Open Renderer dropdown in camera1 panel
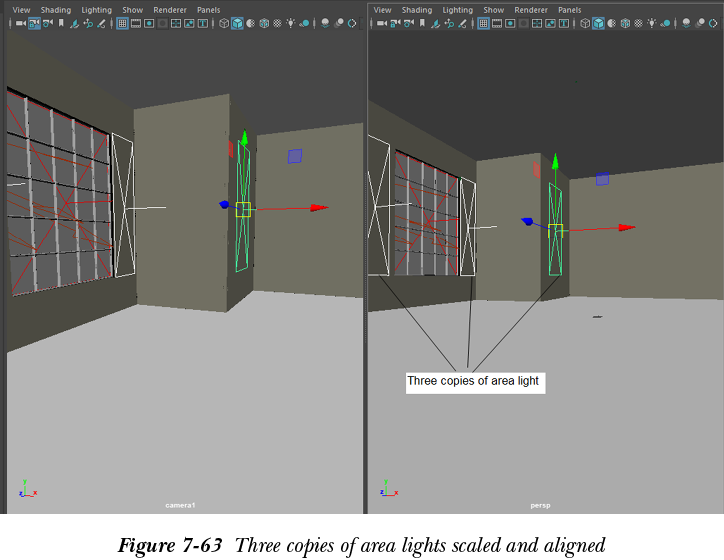Screen dimensions: 724x560 point(169,10)
